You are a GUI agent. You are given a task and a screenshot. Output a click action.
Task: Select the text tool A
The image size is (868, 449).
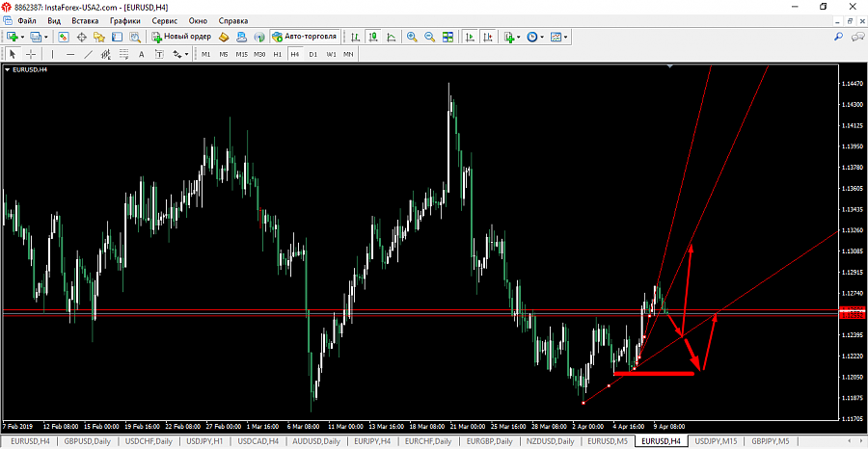tap(141, 54)
